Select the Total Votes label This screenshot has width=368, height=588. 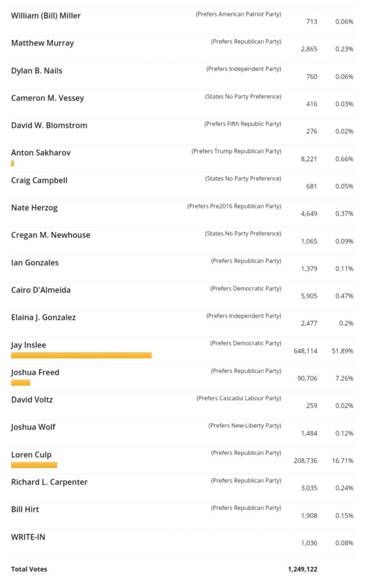click(x=29, y=569)
